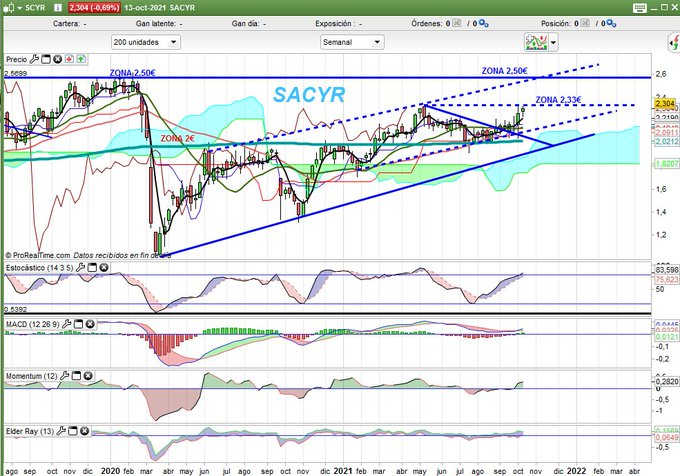Close the Elder Ray indicator panel

85,431
